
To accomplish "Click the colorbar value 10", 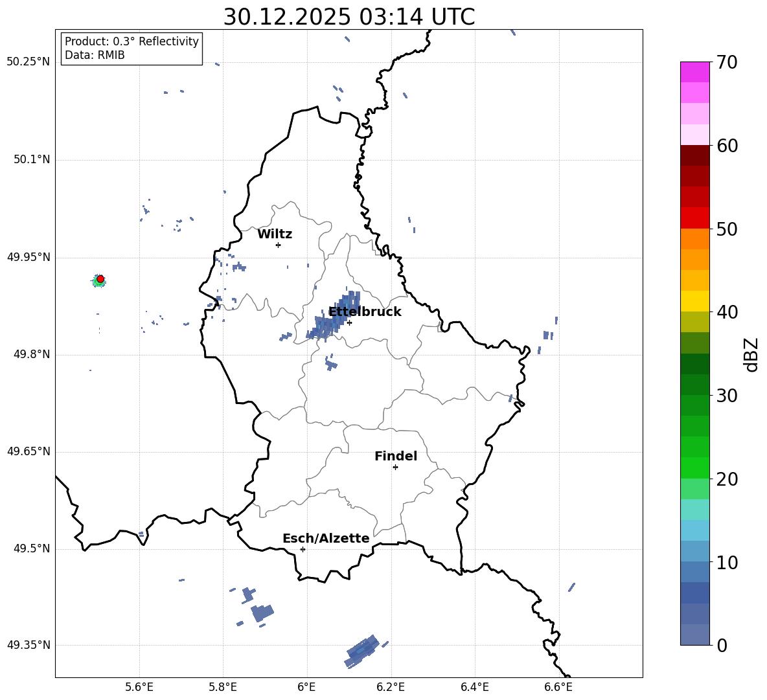I will click(x=727, y=563).
